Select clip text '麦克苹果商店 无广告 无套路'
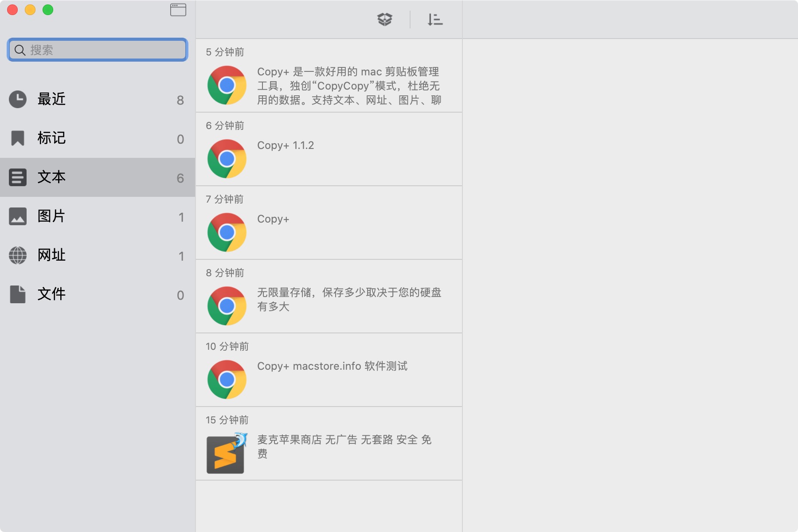 [325, 440]
